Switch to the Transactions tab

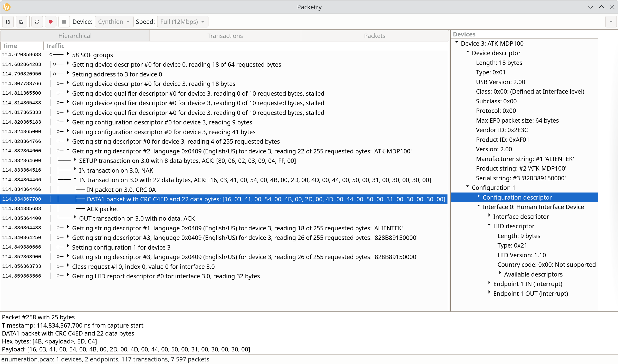tap(225, 36)
